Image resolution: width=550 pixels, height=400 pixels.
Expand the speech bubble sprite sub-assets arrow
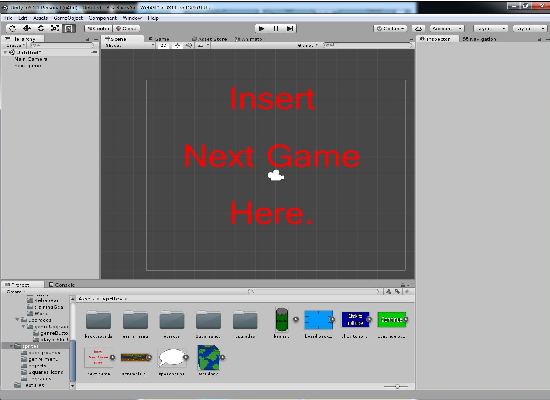(x=186, y=358)
